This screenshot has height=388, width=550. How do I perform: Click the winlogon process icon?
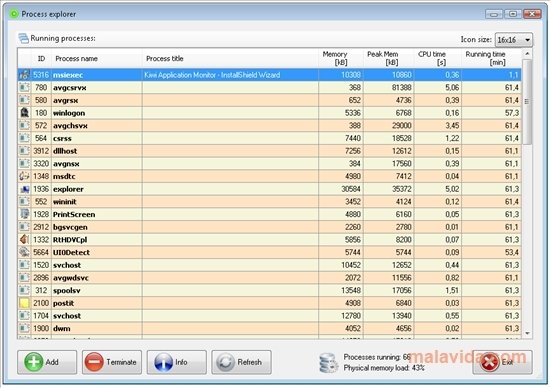[x=24, y=113]
